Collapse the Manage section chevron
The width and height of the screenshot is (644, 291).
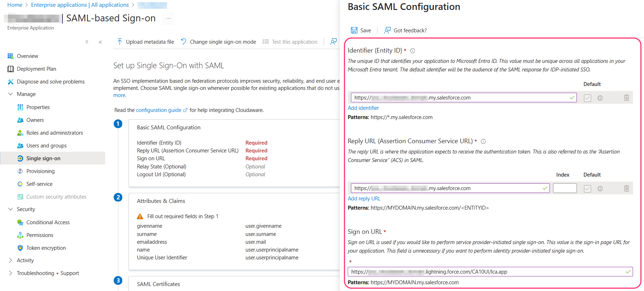click(10, 94)
